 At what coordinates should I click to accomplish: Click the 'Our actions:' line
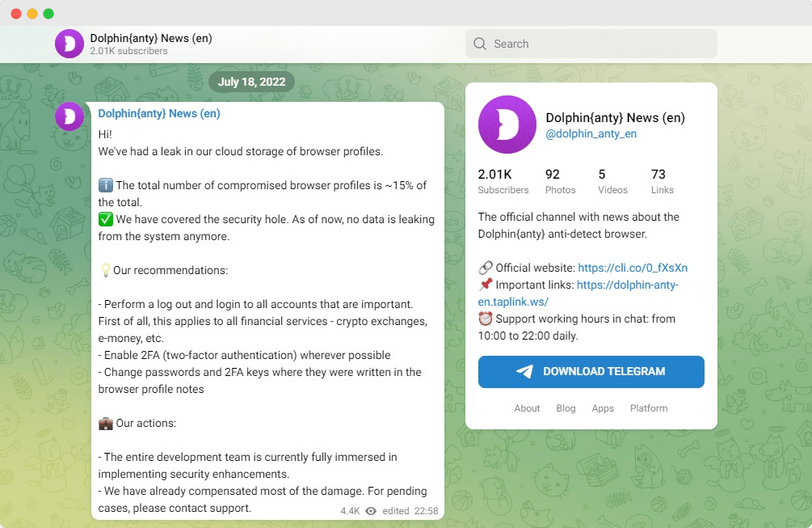coord(146,424)
